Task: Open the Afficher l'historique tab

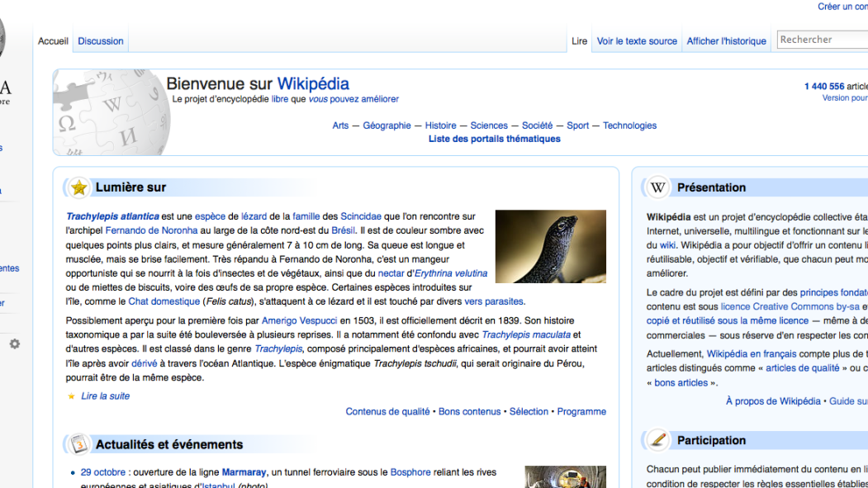Action: (726, 41)
